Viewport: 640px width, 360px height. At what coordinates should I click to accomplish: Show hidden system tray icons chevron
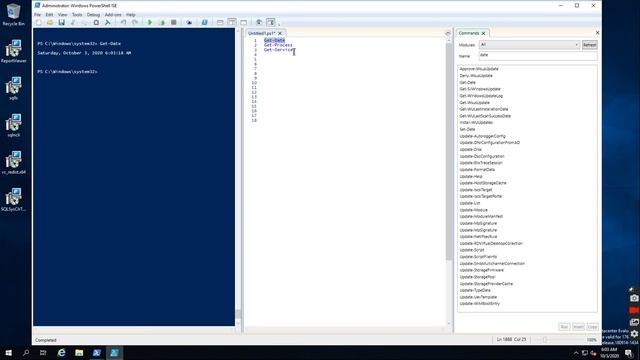(x=576, y=353)
